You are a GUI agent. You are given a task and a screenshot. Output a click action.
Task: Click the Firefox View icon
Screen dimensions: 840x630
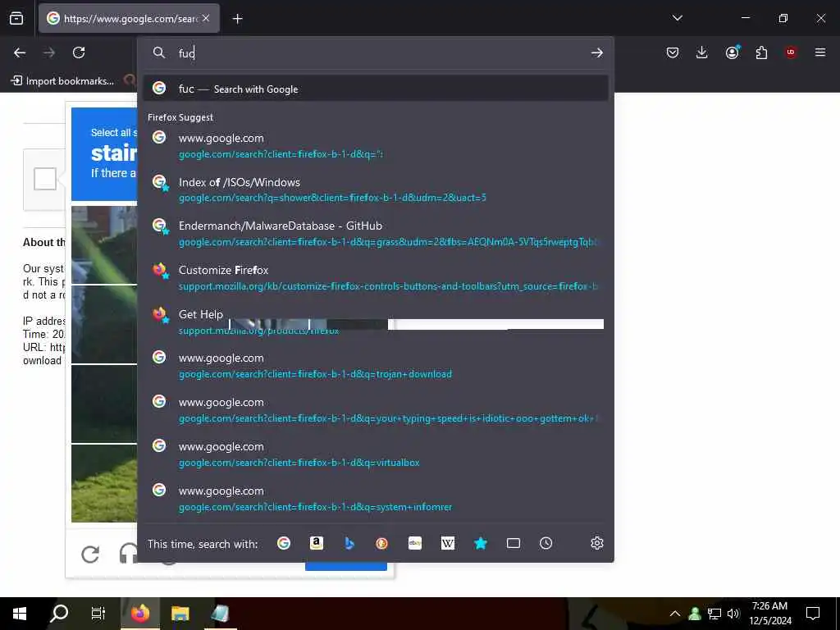pos(16,19)
